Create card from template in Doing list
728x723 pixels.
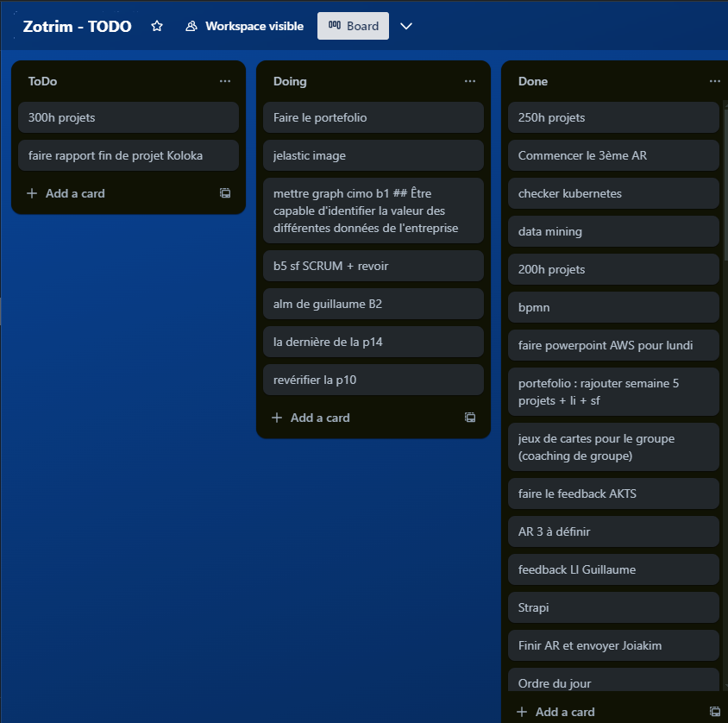click(x=470, y=418)
